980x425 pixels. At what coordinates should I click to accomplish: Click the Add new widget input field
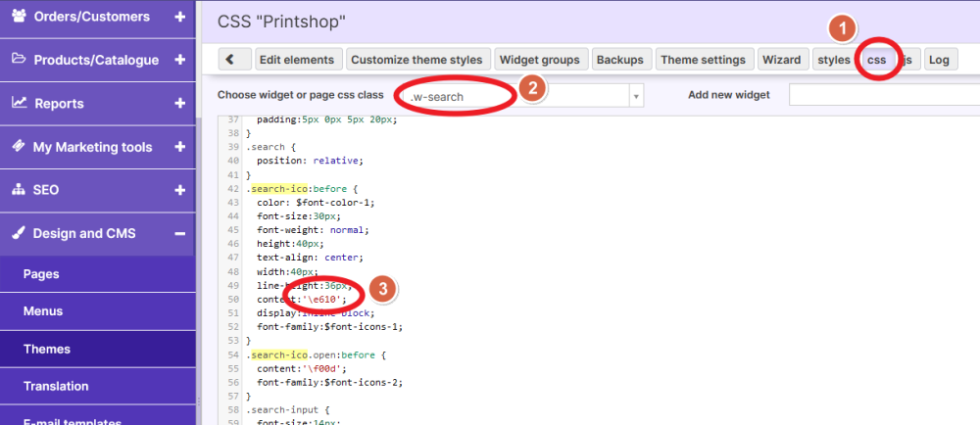[x=883, y=95]
